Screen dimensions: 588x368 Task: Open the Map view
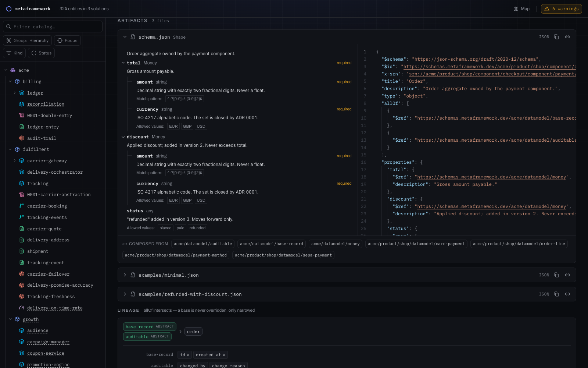click(521, 9)
